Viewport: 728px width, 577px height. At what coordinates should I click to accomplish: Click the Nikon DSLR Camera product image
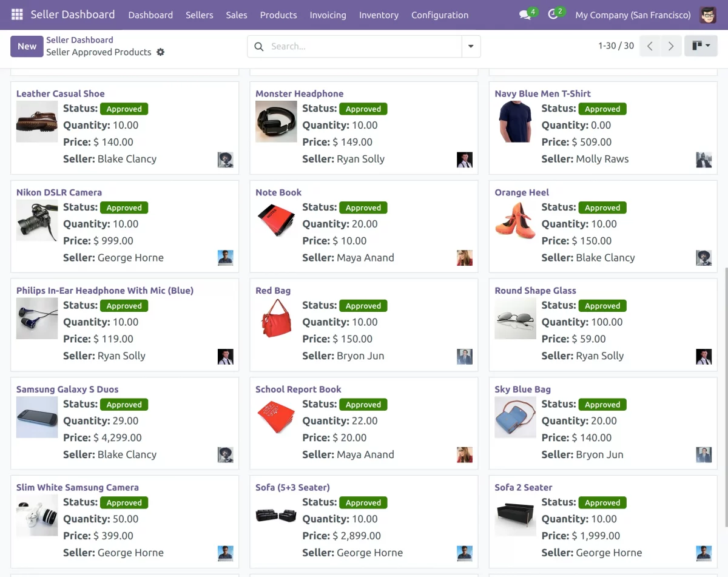coord(37,220)
